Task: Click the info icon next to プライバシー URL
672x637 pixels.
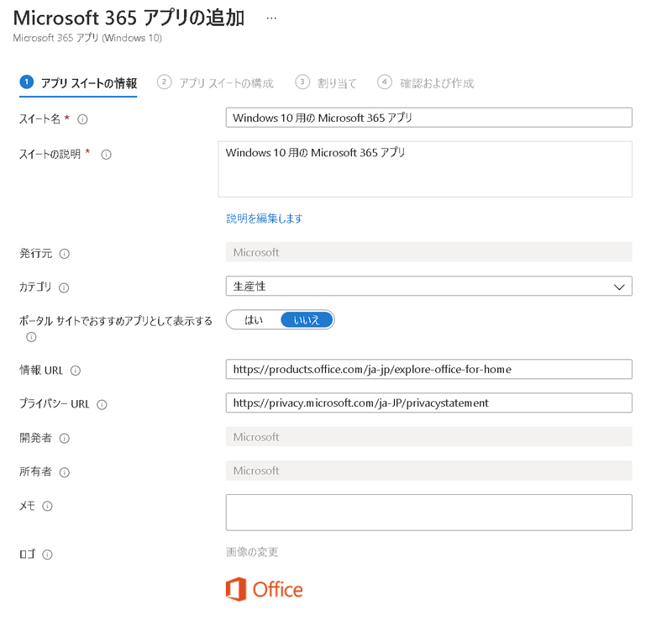Action: pos(102,405)
